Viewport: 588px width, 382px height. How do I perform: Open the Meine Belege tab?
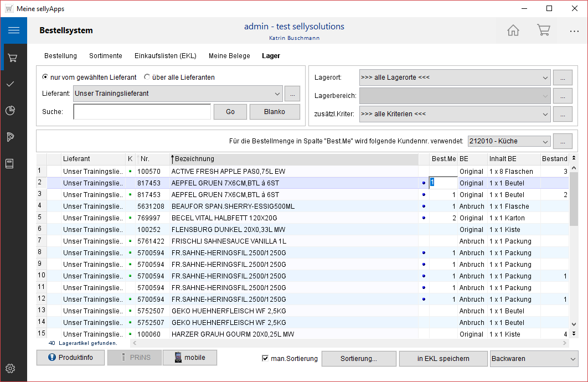click(x=229, y=56)
